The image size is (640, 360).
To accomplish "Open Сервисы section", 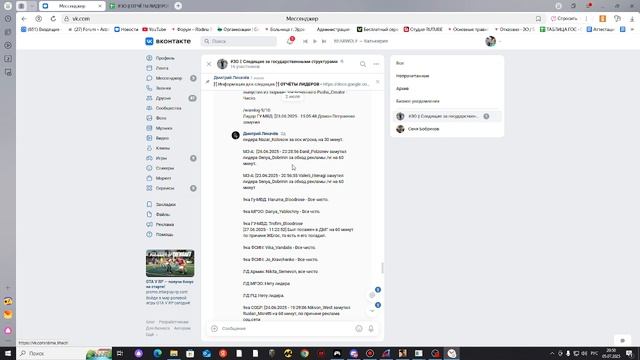I will [x=165, y=188].
